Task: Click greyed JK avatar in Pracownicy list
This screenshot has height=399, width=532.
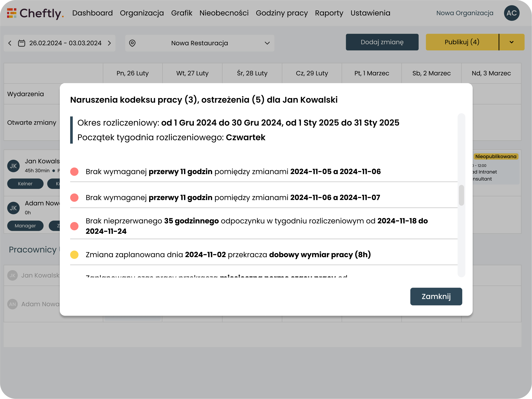Action: point(13,275)
